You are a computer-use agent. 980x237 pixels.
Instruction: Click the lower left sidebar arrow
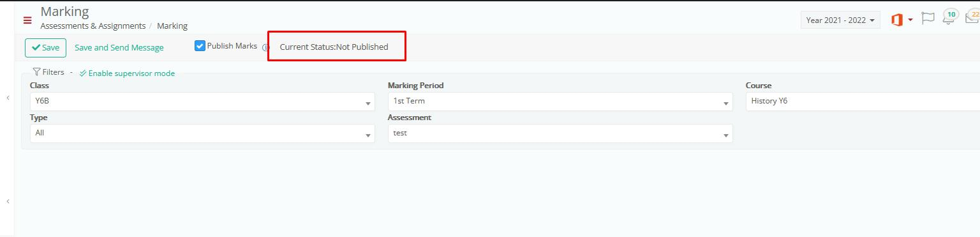pos(8,201)
